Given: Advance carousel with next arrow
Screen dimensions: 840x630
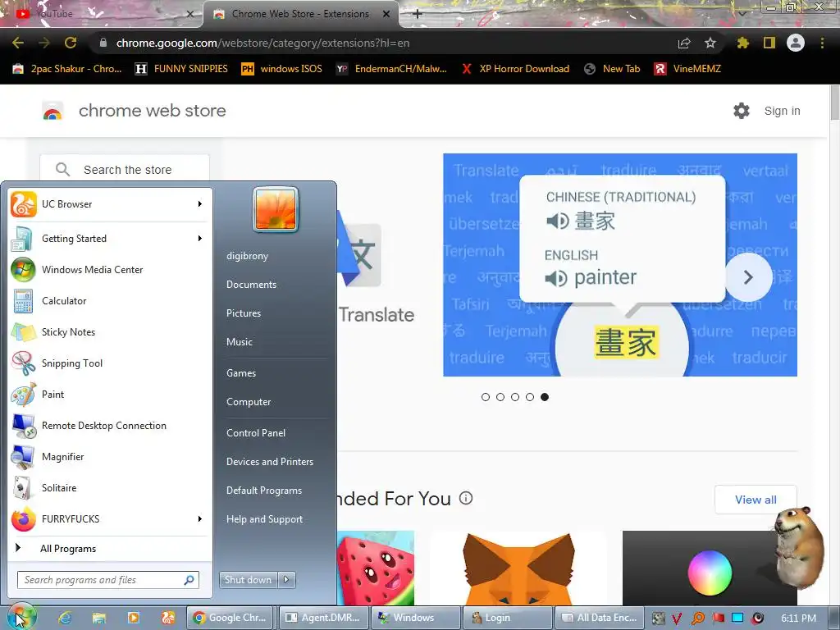Looking at the screenshot, I should click(x=748, y=277).
